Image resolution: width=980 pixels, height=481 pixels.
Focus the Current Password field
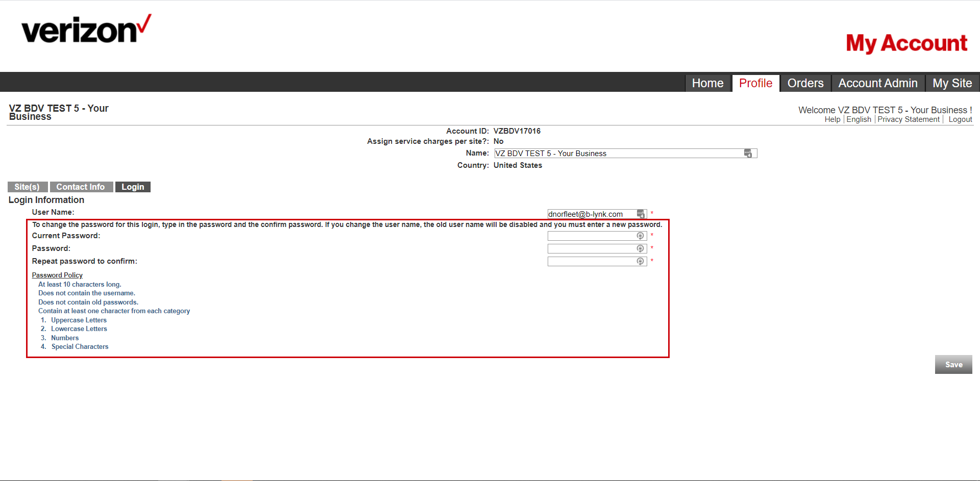[597, 236]
